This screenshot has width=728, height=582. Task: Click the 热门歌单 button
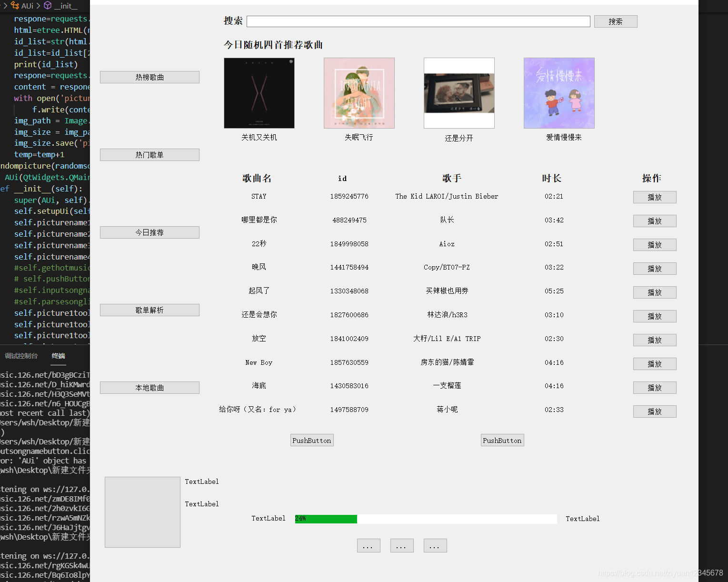point(149,154)
